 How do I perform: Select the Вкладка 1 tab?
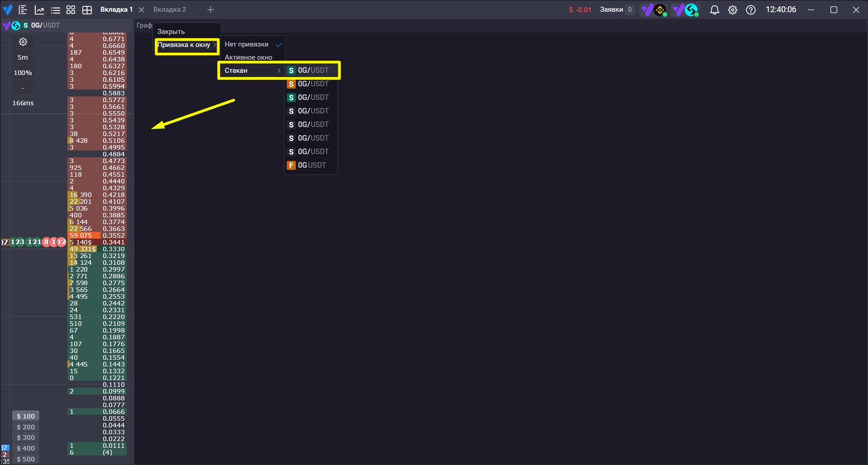pos(116,9)
